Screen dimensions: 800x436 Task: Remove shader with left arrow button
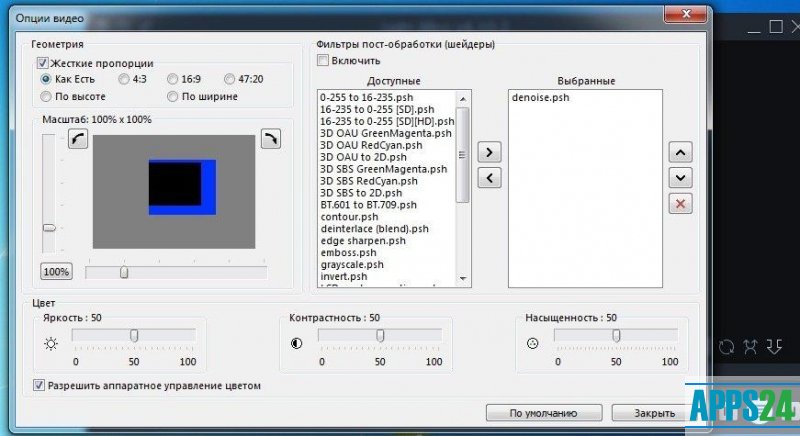(x=489, y=178)
